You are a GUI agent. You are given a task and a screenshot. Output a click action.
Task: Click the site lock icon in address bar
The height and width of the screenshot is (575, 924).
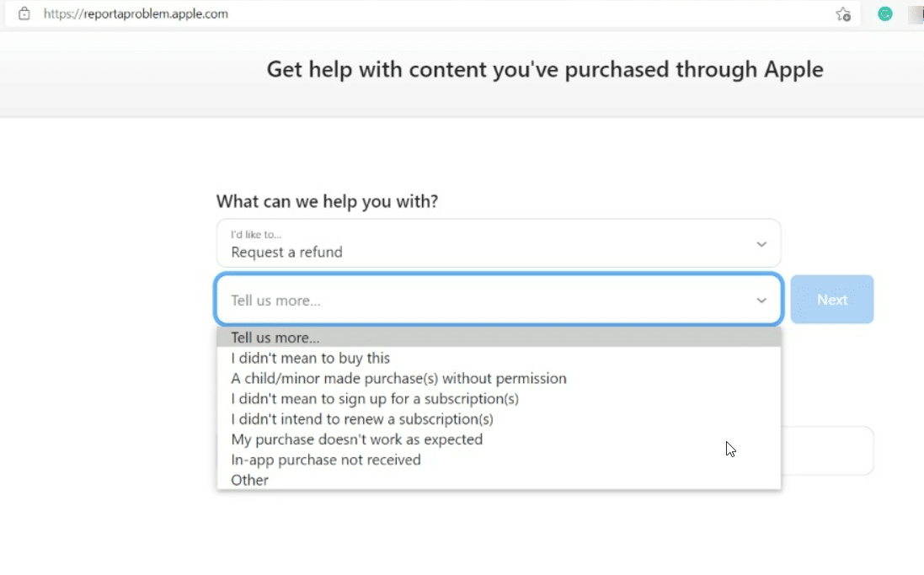(24, 13)
